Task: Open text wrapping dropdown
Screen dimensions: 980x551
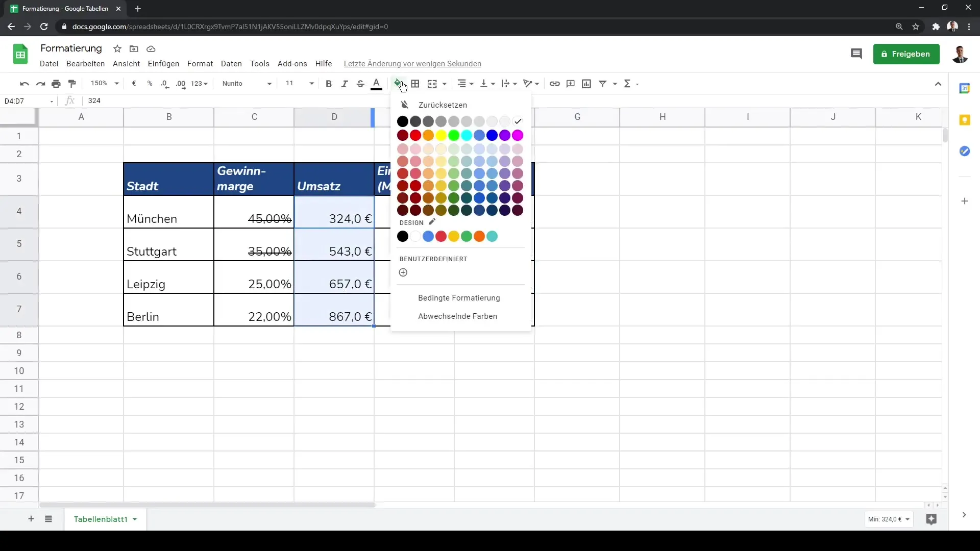Action: tap(509, 84)
